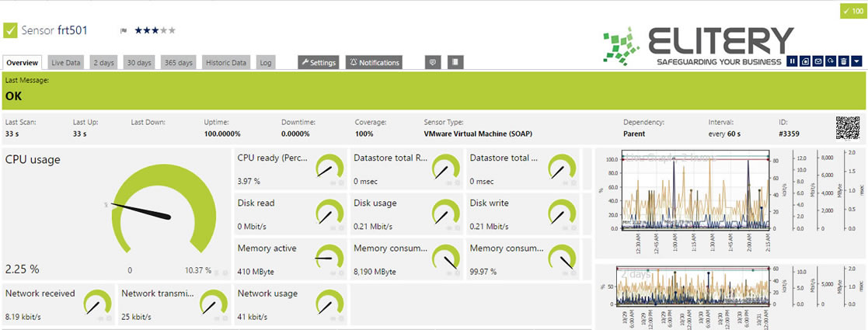Expand the more actions dropdown arrow
The width and height of the screenshot is (868, 330).
coord(857,61)
